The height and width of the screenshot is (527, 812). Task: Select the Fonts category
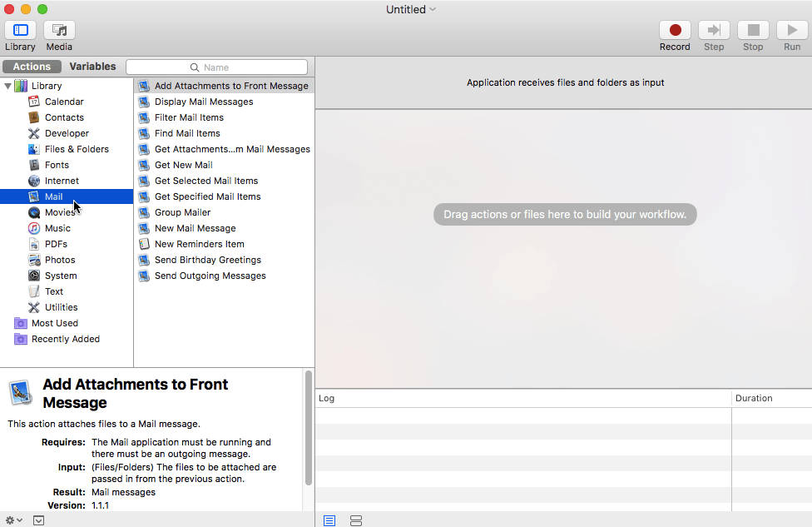point(57,165)
